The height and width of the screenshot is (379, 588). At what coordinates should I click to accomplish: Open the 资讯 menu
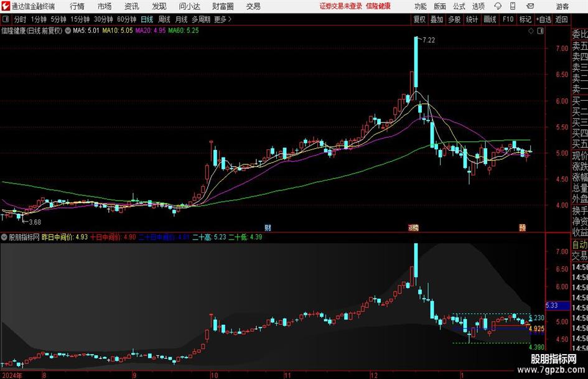(x=132, y=6)
